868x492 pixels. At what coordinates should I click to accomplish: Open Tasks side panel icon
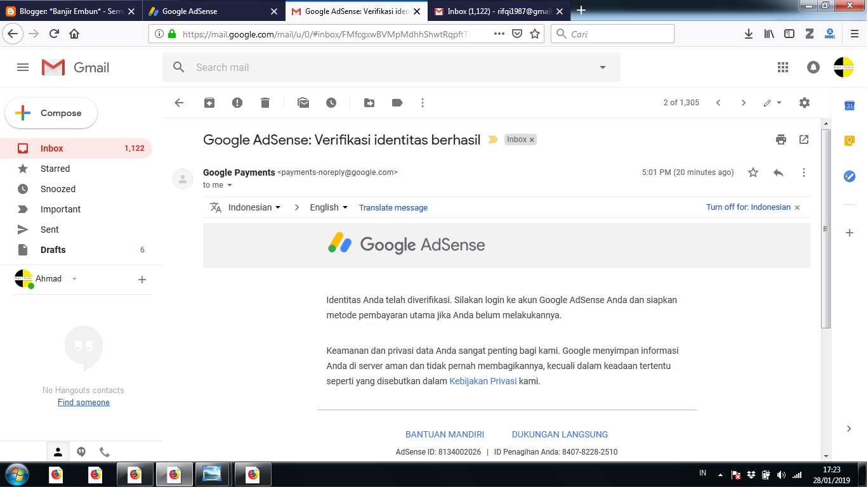850,176
